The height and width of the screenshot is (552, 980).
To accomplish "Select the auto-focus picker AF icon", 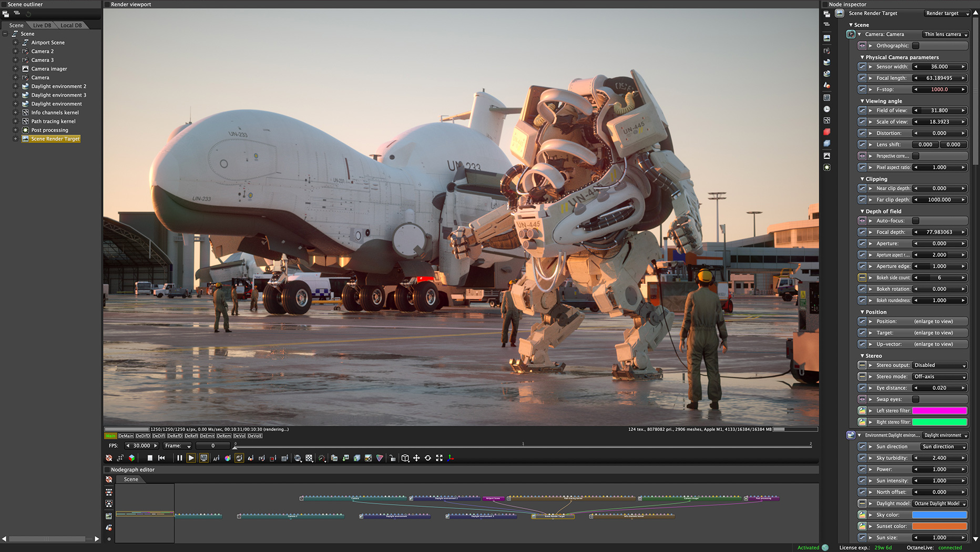I will point(216,458).
